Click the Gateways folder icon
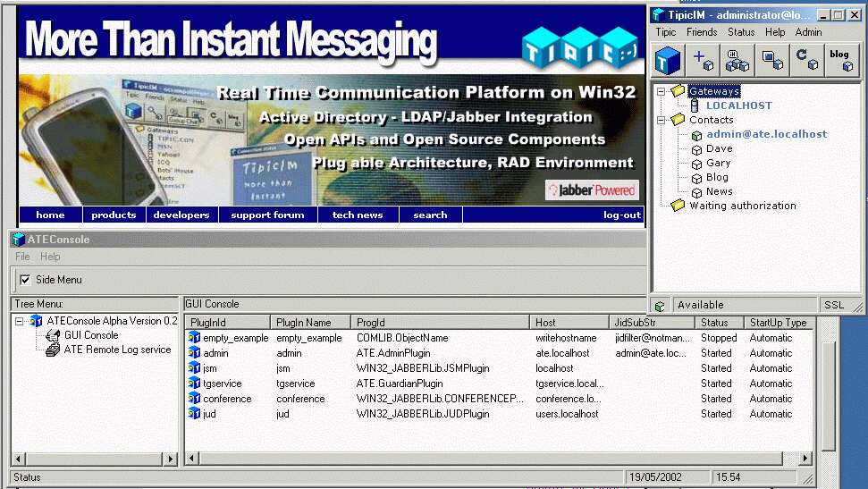This screenshot has width=868, height=489. 678,90
